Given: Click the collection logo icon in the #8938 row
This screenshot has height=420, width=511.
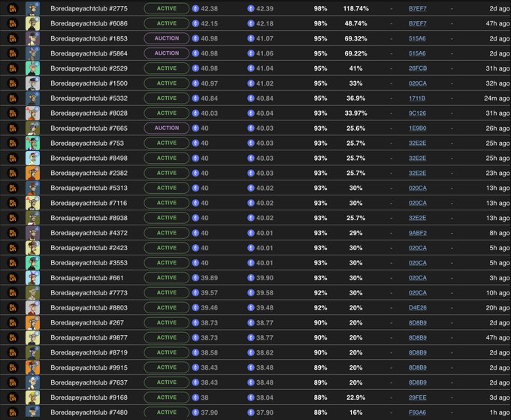Looking at the screenshot, I should pos(13,218).
